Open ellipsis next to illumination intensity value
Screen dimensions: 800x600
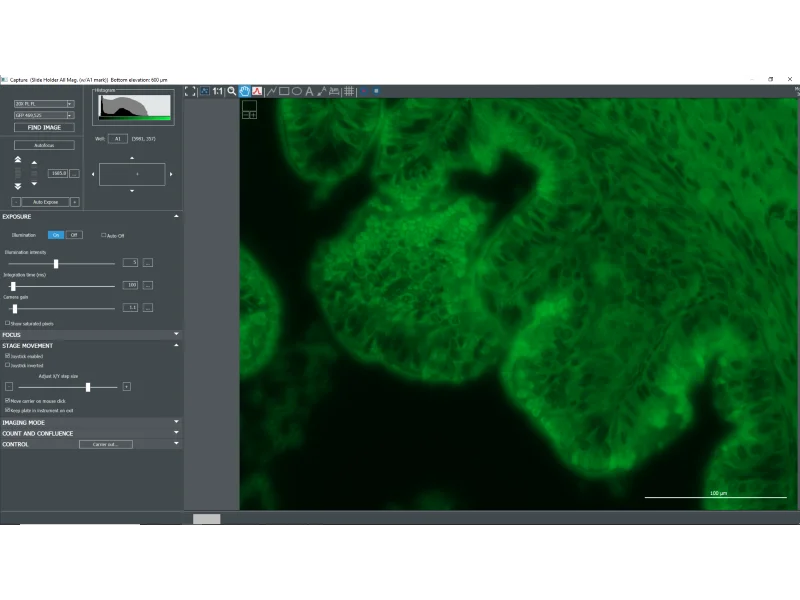point(148,263)
